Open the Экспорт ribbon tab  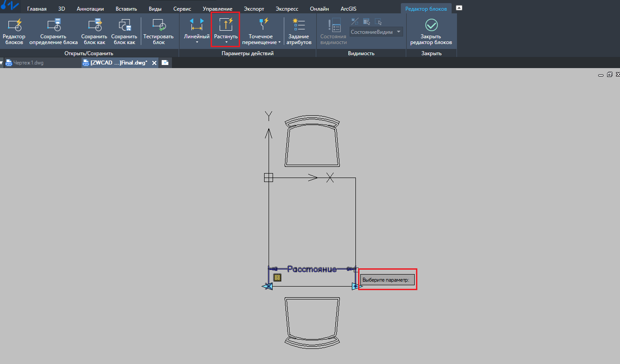coord(254,9)
